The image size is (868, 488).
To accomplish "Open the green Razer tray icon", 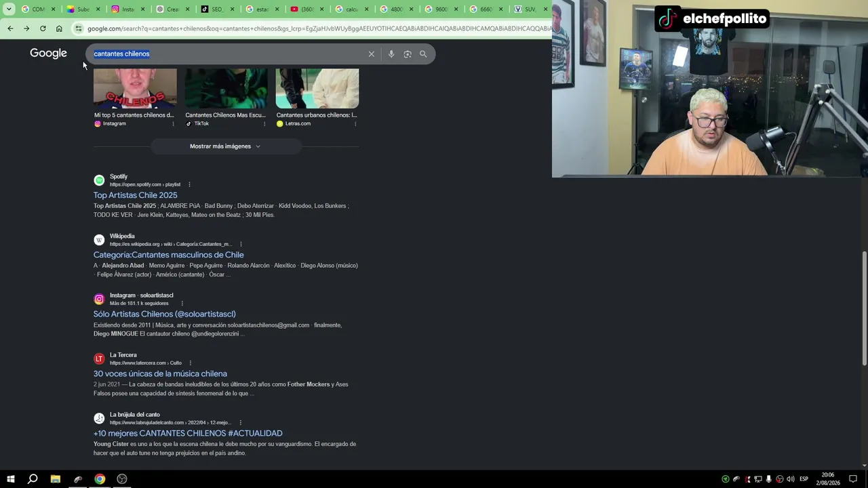I will click(726, 479).
